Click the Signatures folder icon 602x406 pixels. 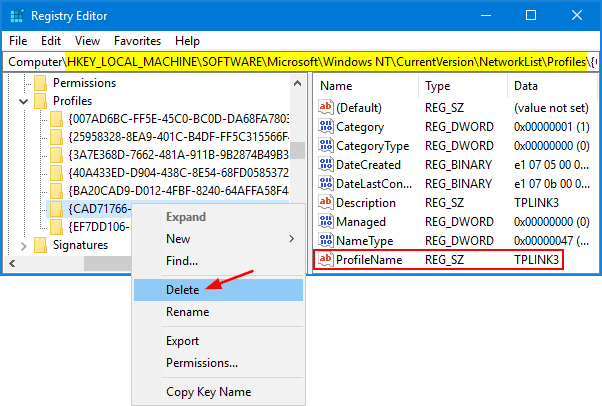(41, 245)
